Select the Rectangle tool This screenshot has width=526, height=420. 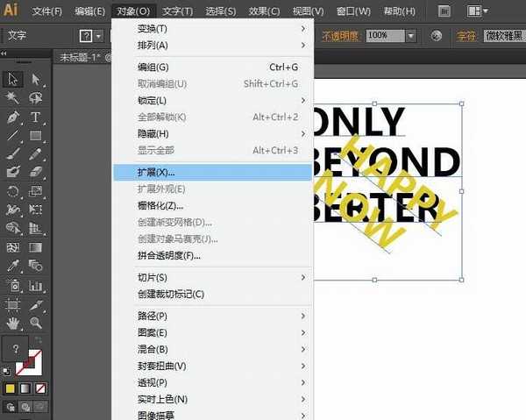pyautogui.click(x=36, y=136)
